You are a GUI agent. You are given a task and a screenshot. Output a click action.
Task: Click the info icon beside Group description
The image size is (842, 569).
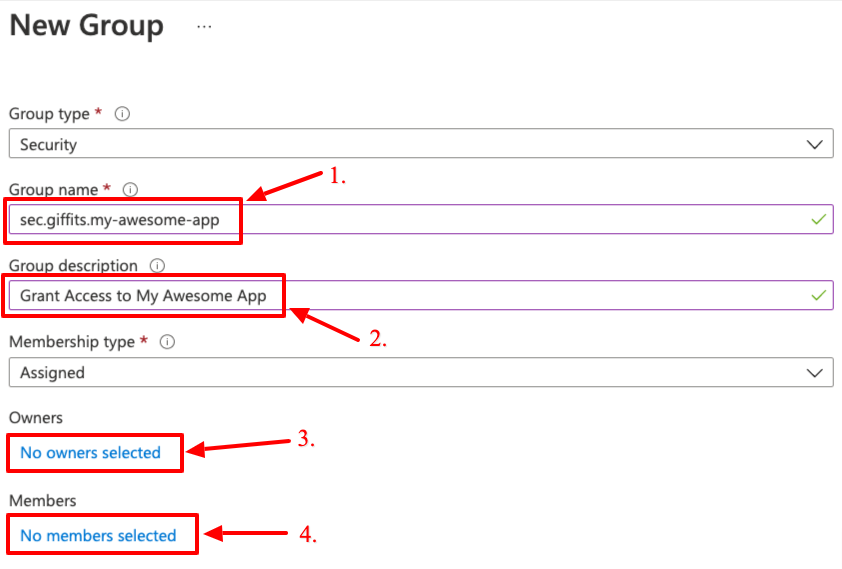(156, 266)
